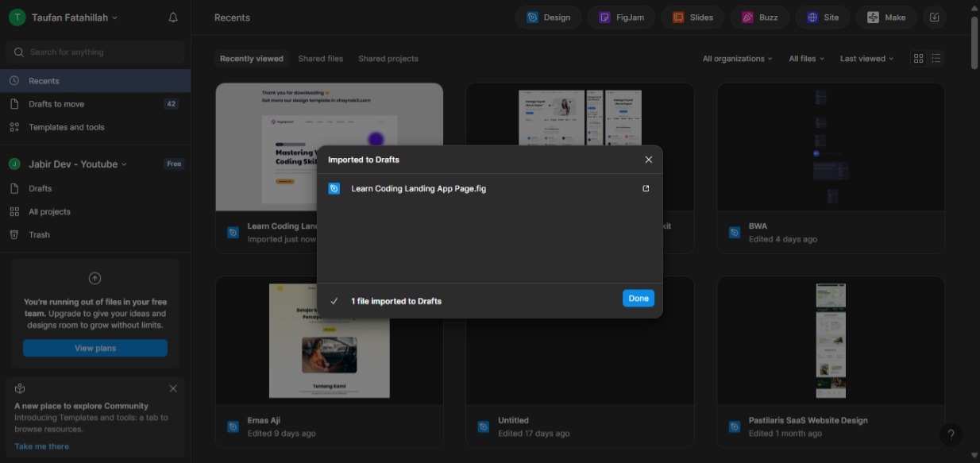Click the design file icon in import dialog

point(334,189)
